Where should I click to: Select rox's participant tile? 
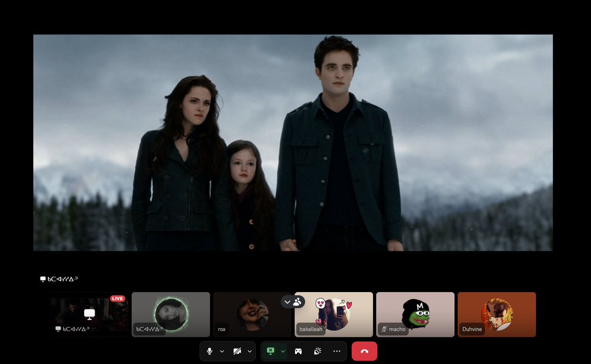point(252,314)
